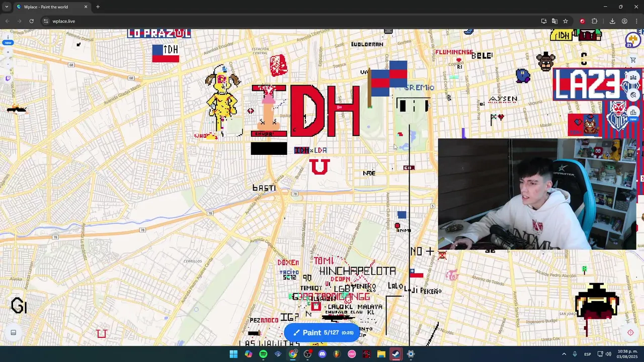View site information icon in address bar

click(46, 21)
